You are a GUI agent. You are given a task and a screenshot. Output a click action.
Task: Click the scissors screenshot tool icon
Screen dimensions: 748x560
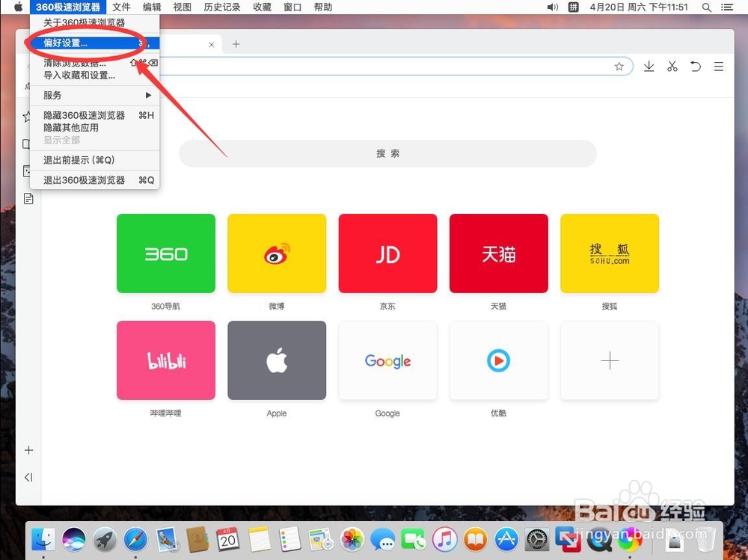pos(672,67)
